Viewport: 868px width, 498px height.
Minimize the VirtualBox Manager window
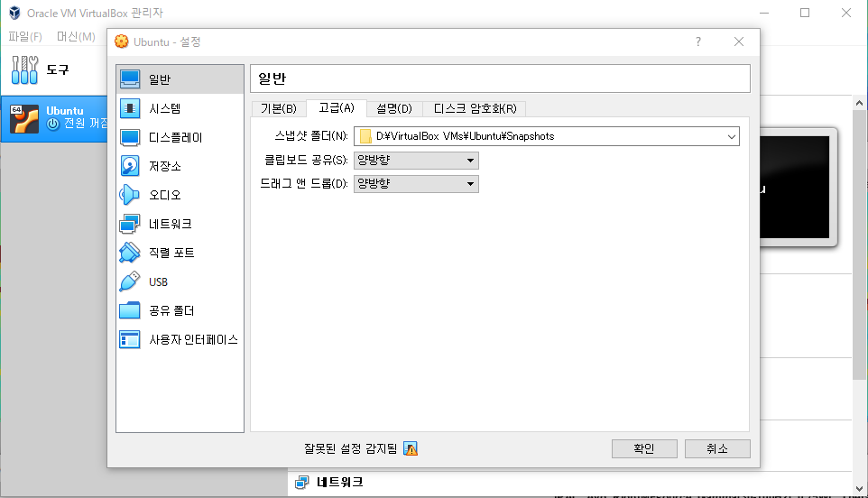pos(764,13)
